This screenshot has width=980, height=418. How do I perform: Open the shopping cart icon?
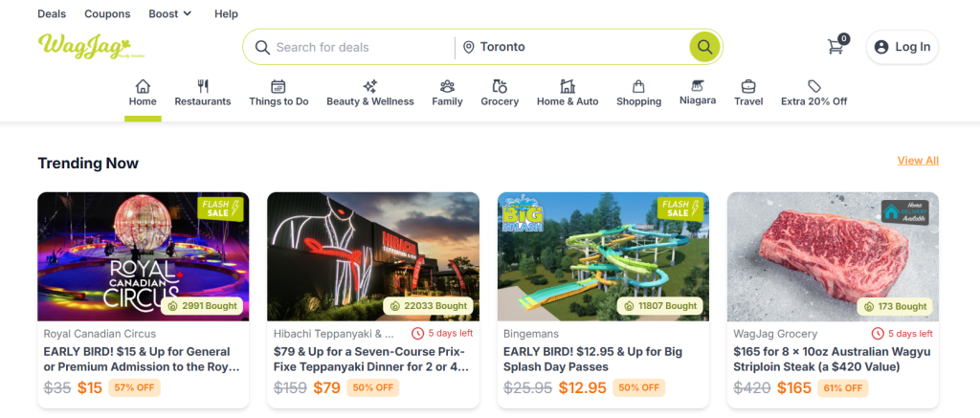[x=836, y=47]
